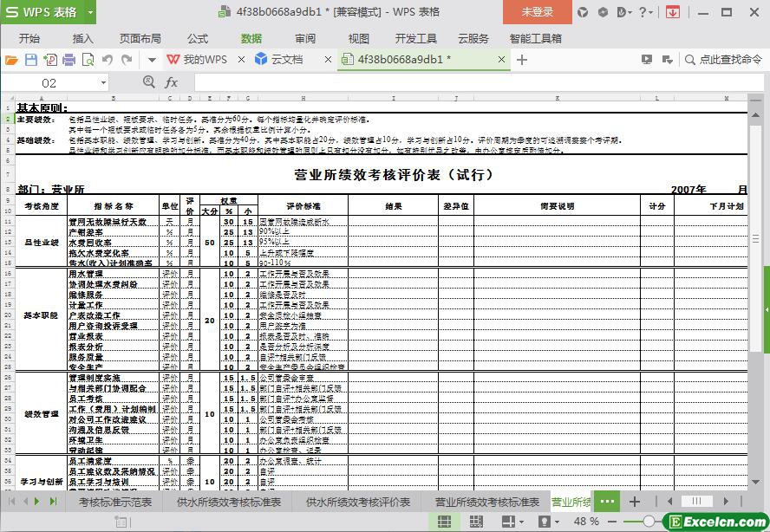Go to the next sheet arrow
770x532 pixels.
tap(37, 501)
